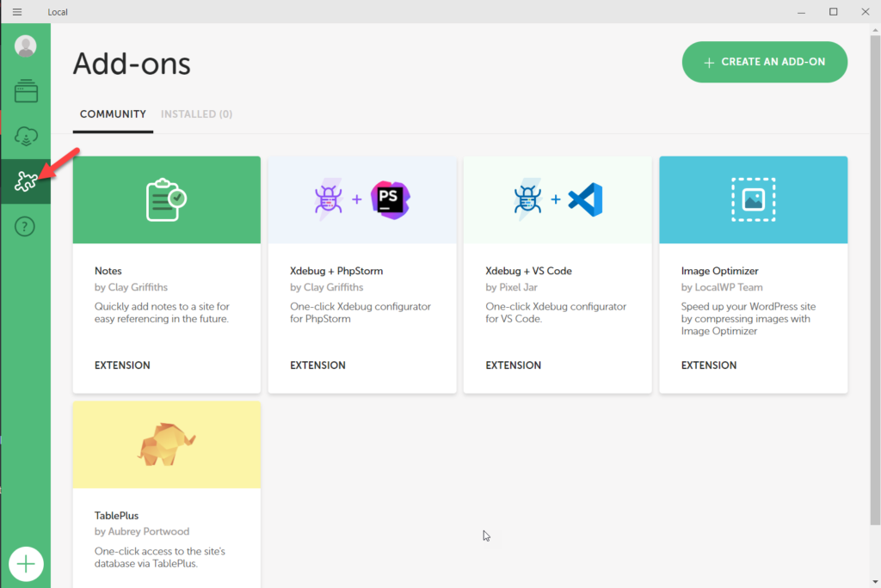Click the round add new site button
Viewport: 881px width, 588px height.
click(x=26, y=564)
